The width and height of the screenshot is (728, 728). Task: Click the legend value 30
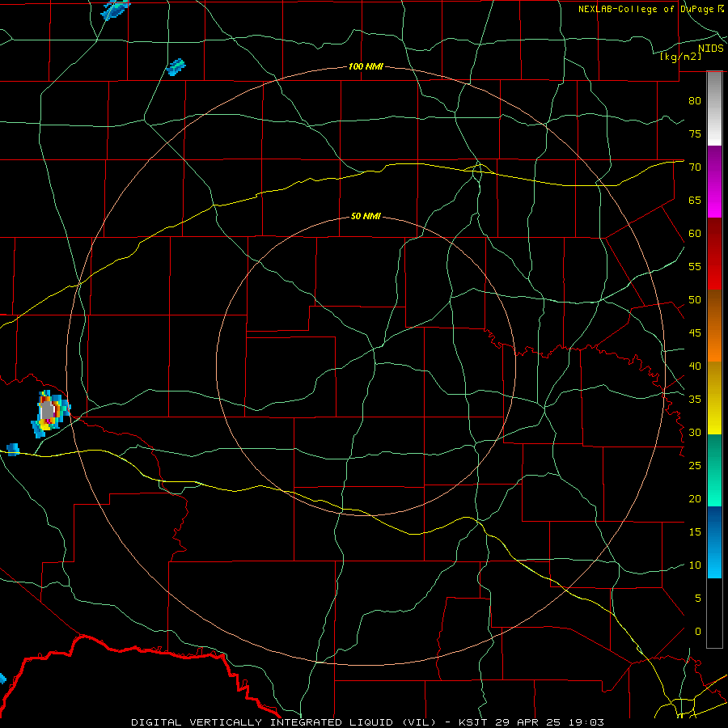(x=695, y=433)
